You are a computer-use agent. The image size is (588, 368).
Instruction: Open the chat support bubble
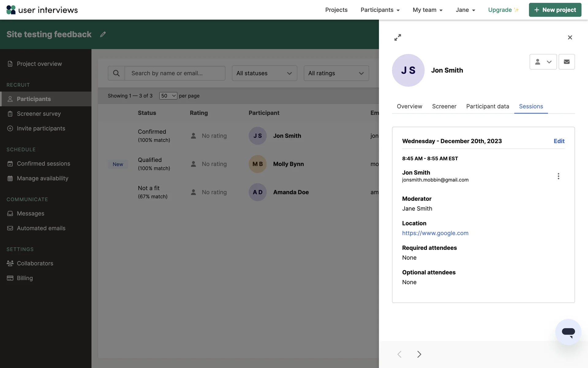(x=568, y=332)
